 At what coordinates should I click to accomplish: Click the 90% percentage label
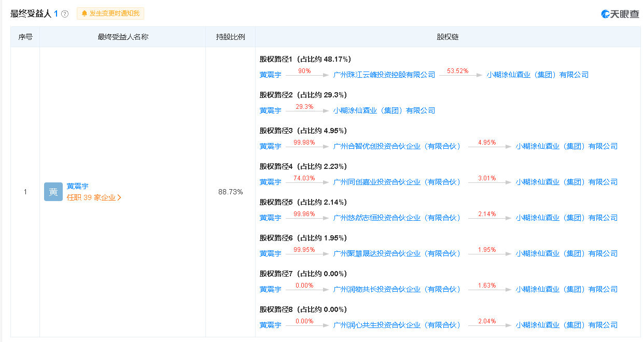[x=304, y=70]
